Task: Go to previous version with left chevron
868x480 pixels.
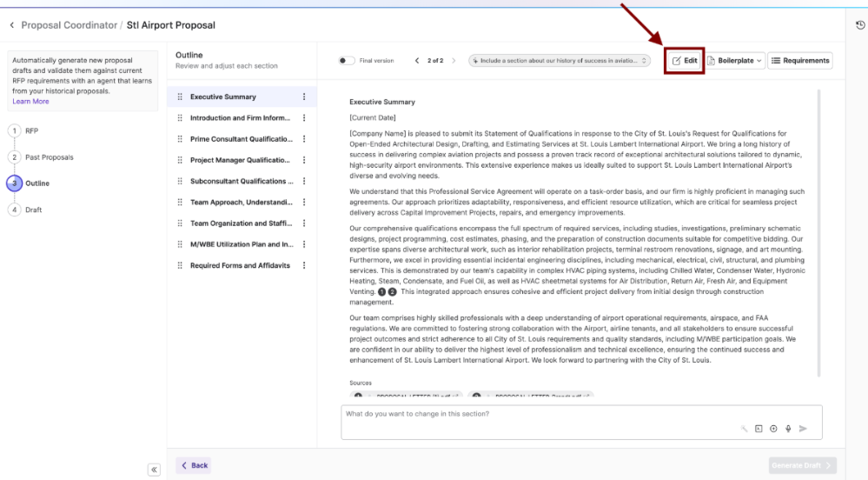Action: tap(417, 60)
